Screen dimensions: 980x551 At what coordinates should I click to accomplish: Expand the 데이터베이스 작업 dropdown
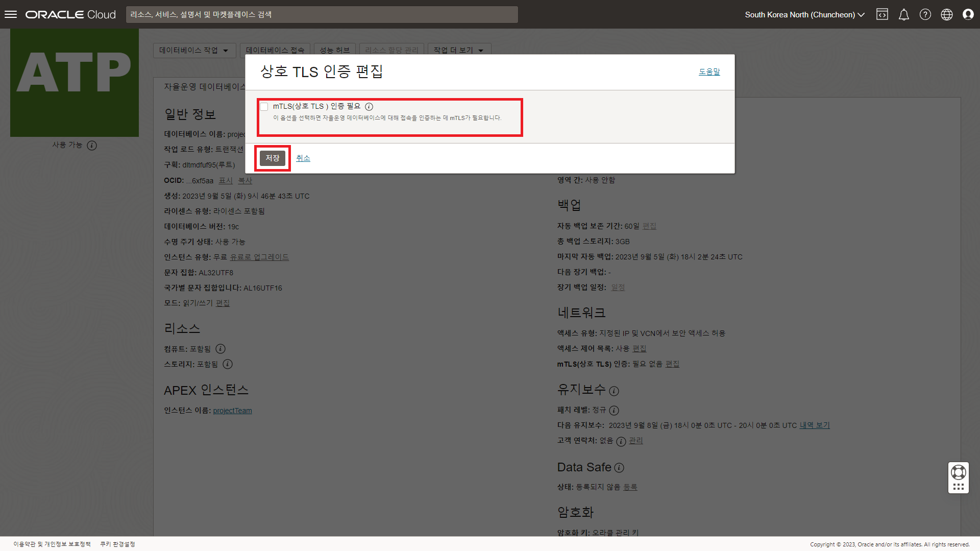(194, 50)
